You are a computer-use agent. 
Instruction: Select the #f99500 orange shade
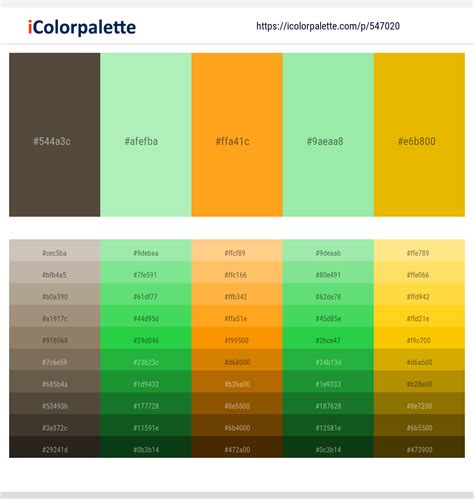point(237,338)
